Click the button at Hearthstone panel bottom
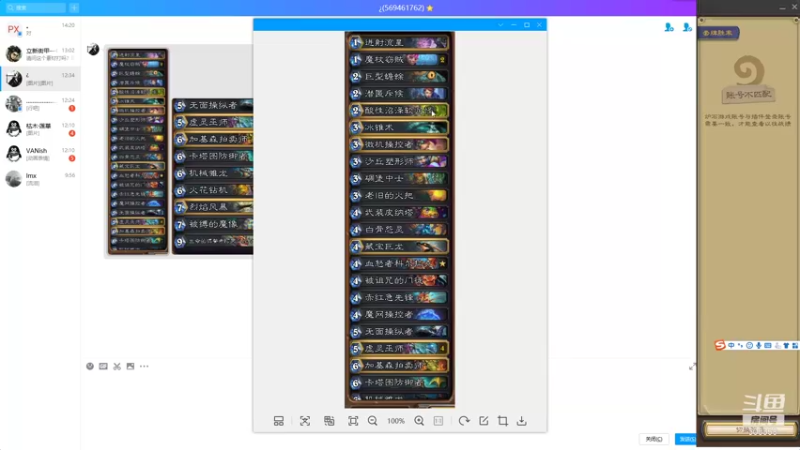The image size is (800, 450). (x=750, y=430)
